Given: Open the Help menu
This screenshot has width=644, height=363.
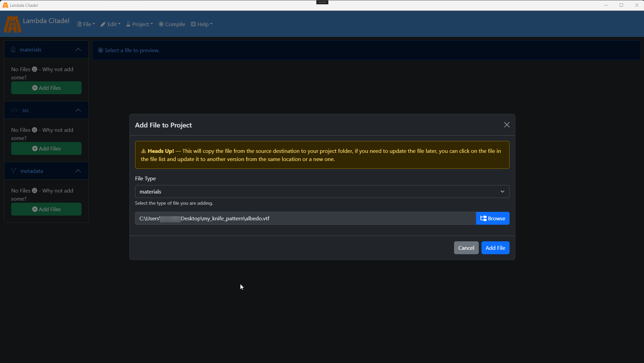Looking at the screenshot, I should pos(201,24).
